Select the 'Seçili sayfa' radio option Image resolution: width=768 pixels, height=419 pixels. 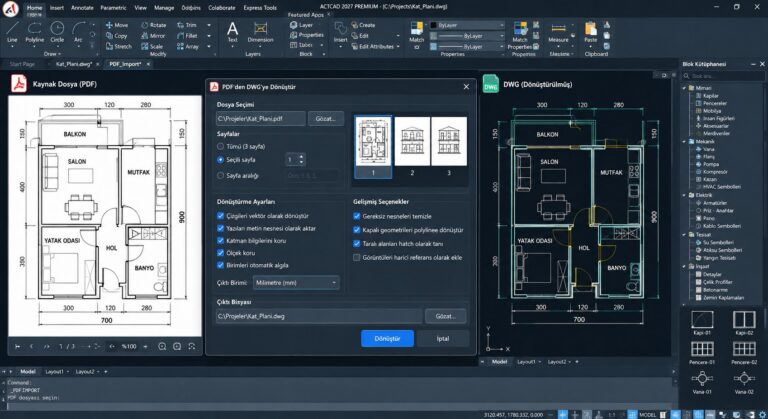click(x=220, y=160)
